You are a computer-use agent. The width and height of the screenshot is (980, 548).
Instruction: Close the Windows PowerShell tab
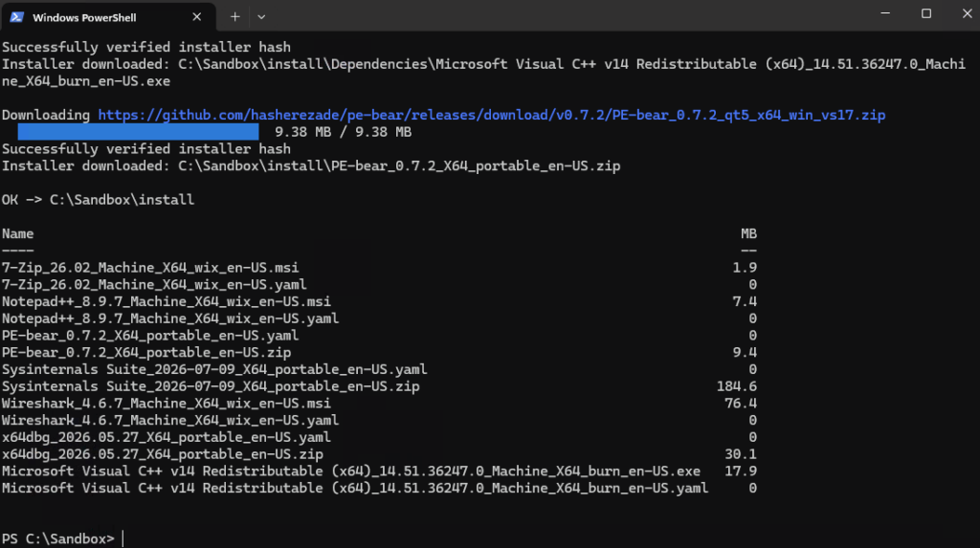(x=197, y=17)
